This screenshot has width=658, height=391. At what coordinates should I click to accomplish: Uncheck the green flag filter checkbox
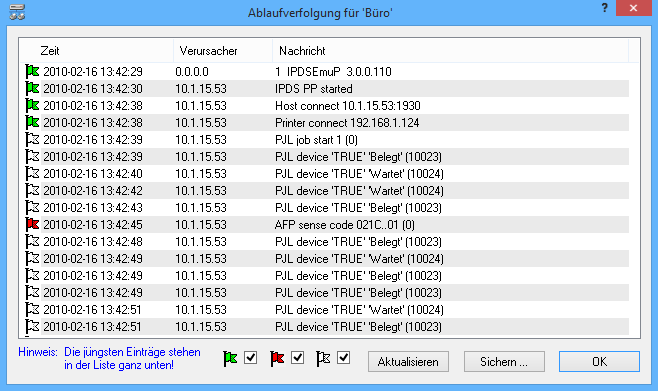251,358
